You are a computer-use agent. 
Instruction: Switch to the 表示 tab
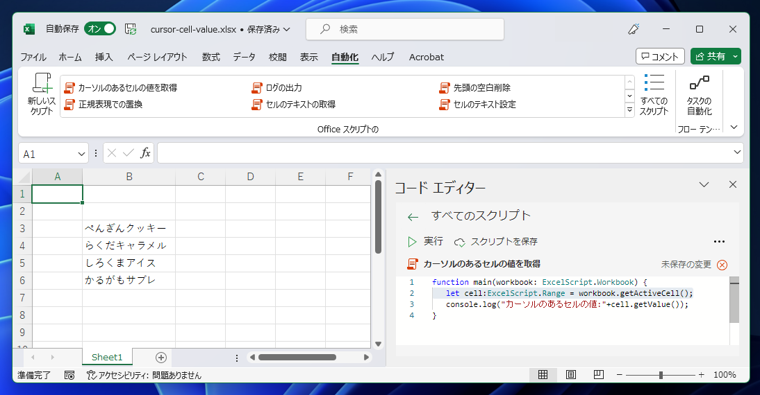309,57
